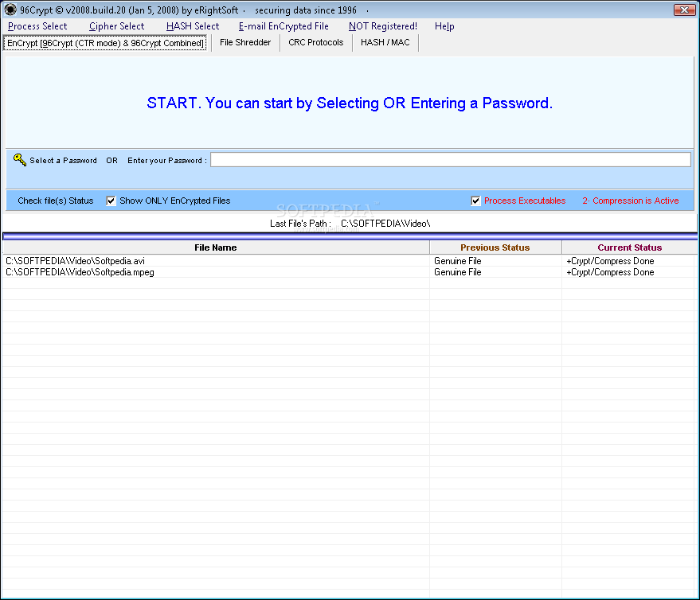The width and height of the screenshot is (700, 600).
Task: Click Genuine File status of Softpedia.mpeg
Action: (458, 272)
